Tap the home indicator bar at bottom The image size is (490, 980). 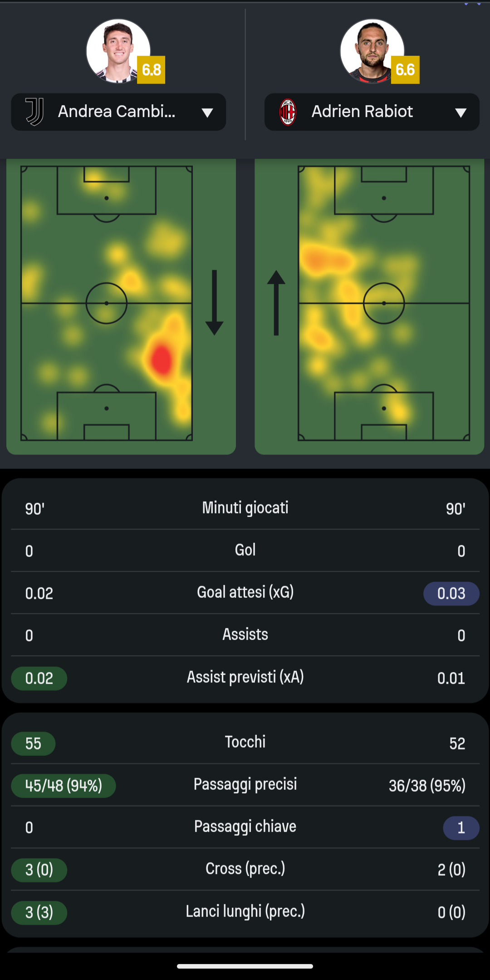[245, 966]
